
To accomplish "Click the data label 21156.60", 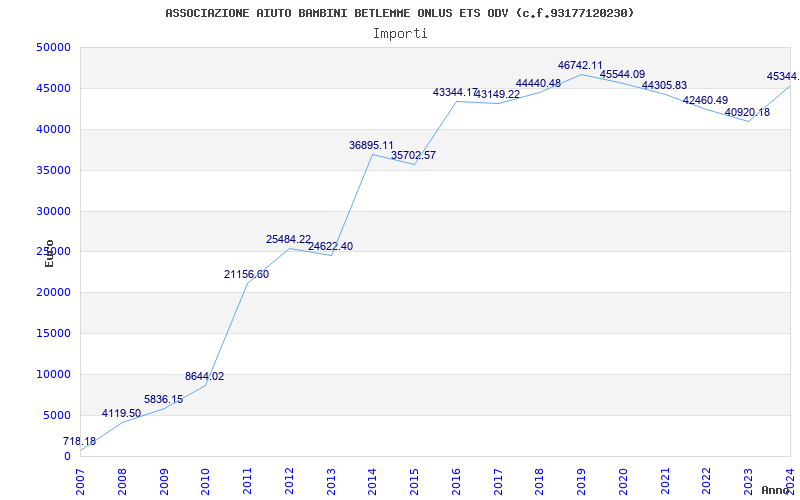I will click(246, 274).
